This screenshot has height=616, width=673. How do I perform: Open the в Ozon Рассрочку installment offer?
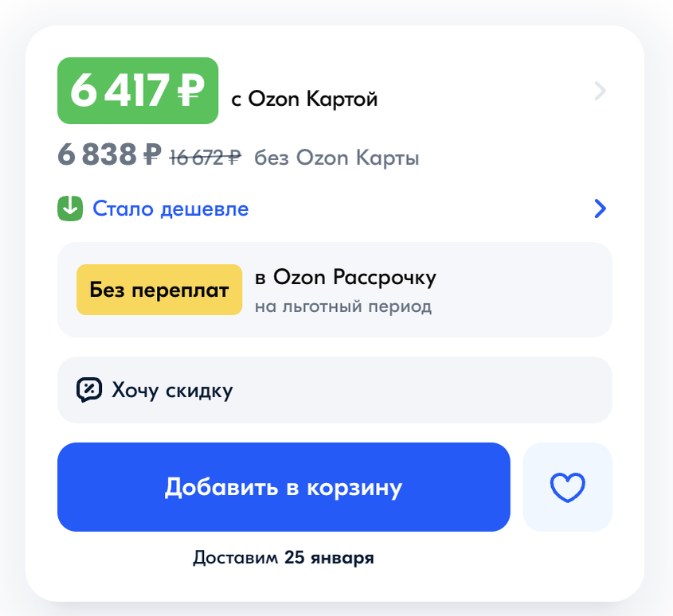[335, 290]
